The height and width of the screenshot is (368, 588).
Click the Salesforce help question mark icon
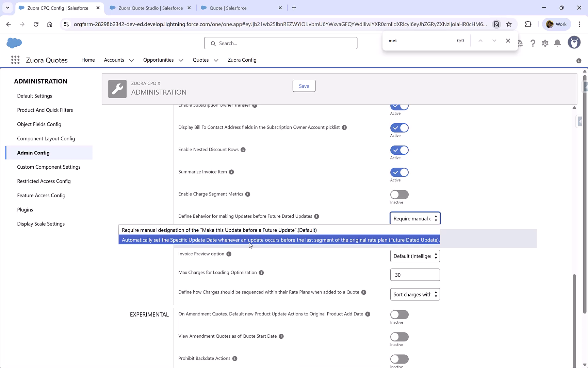(x=533, y=43)
